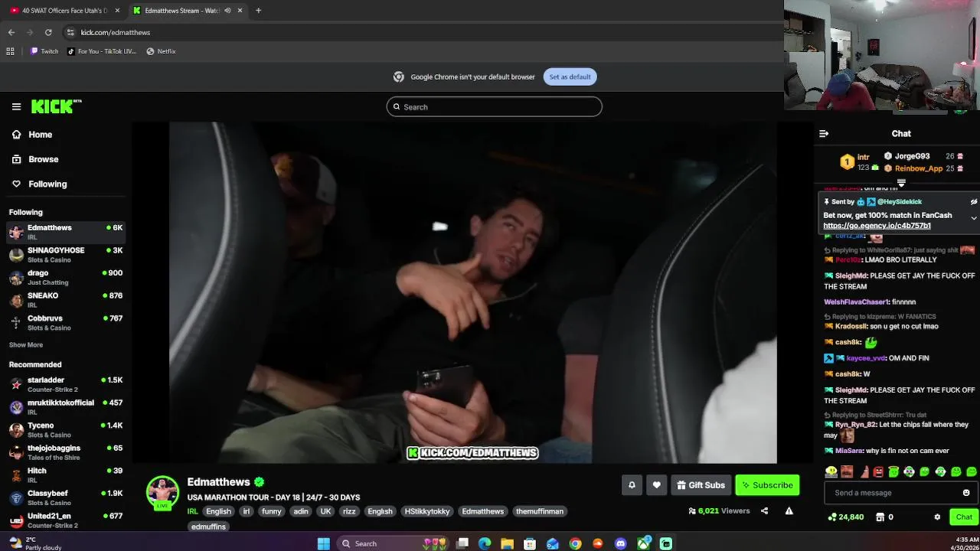The height and width of the screenshot is (551, 980).
Task: Open Chrome apps grid icon
Action: click(x=10, y=51)
